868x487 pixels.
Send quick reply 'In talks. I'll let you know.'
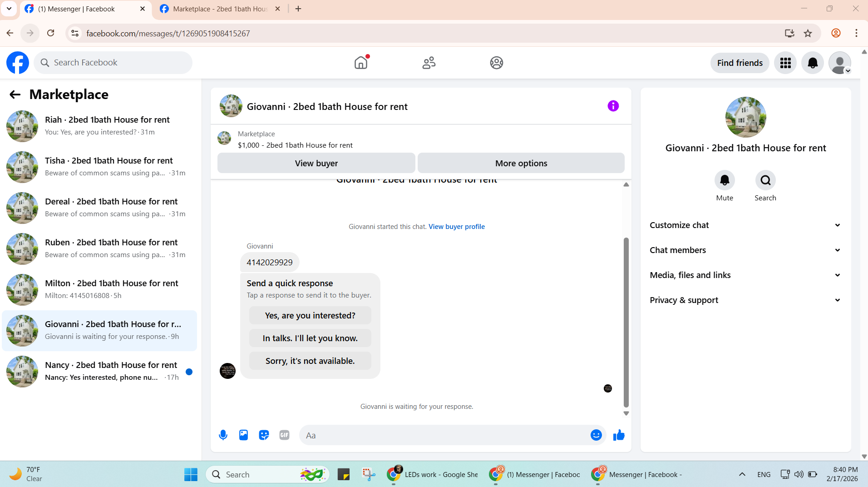point(310,338)
